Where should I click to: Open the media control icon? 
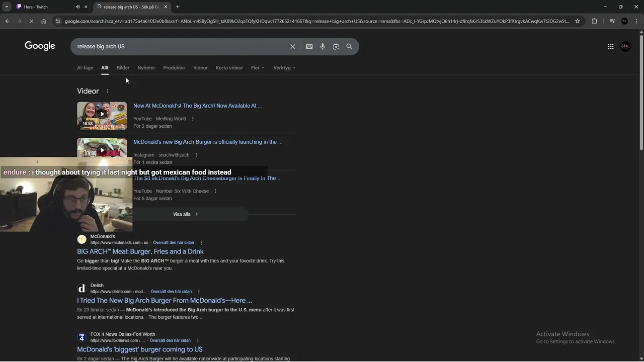click(x=612, y=21)
